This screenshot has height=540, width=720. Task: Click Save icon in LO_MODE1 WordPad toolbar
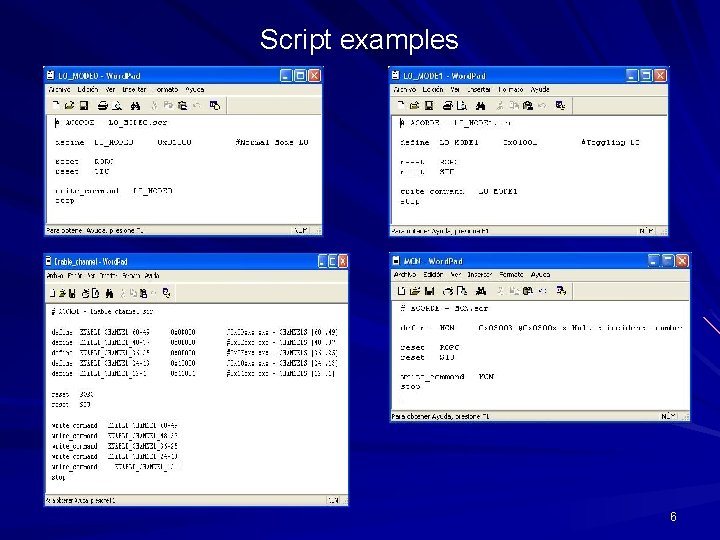(x=429, y=106)
